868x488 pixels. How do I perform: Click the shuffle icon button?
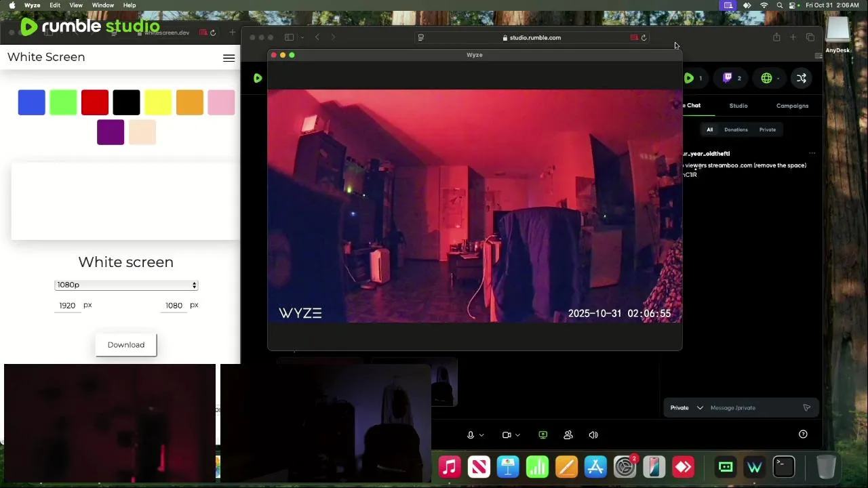coord(802,78)
